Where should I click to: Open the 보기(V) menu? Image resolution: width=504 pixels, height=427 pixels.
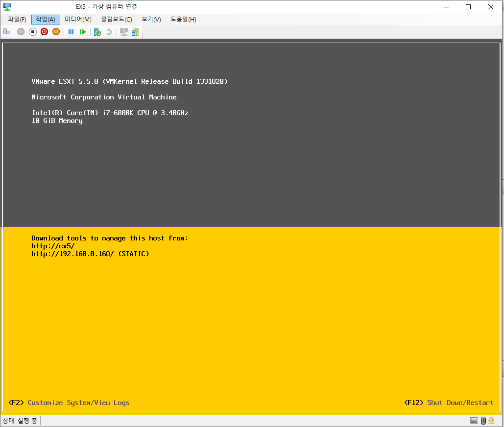[151, 20]
